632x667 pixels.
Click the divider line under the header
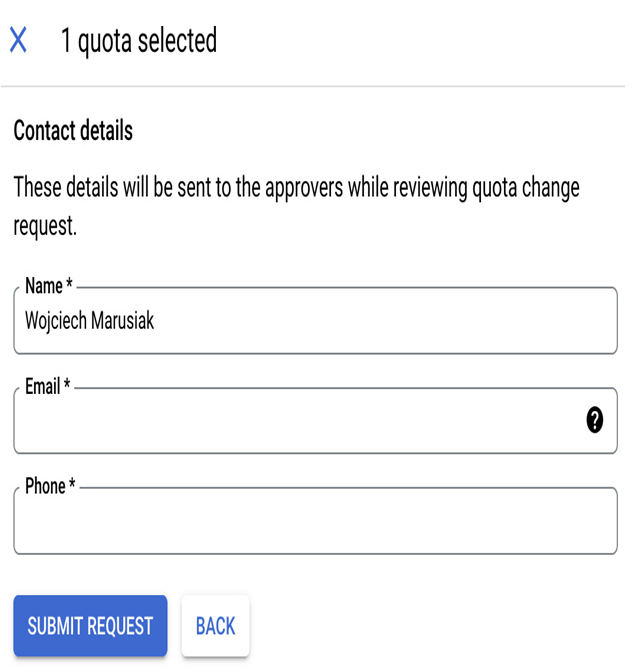point(313,86)
